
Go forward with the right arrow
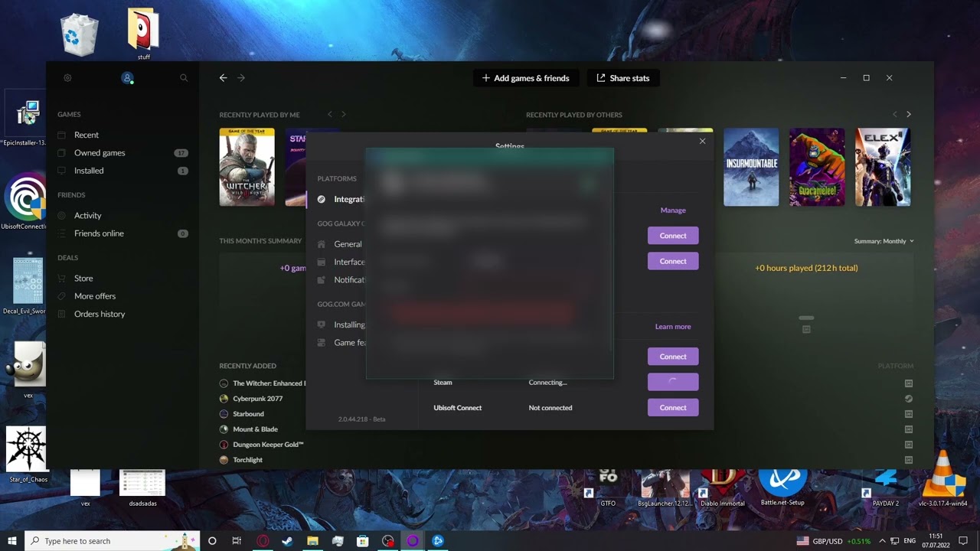click(x=241, y=78)
